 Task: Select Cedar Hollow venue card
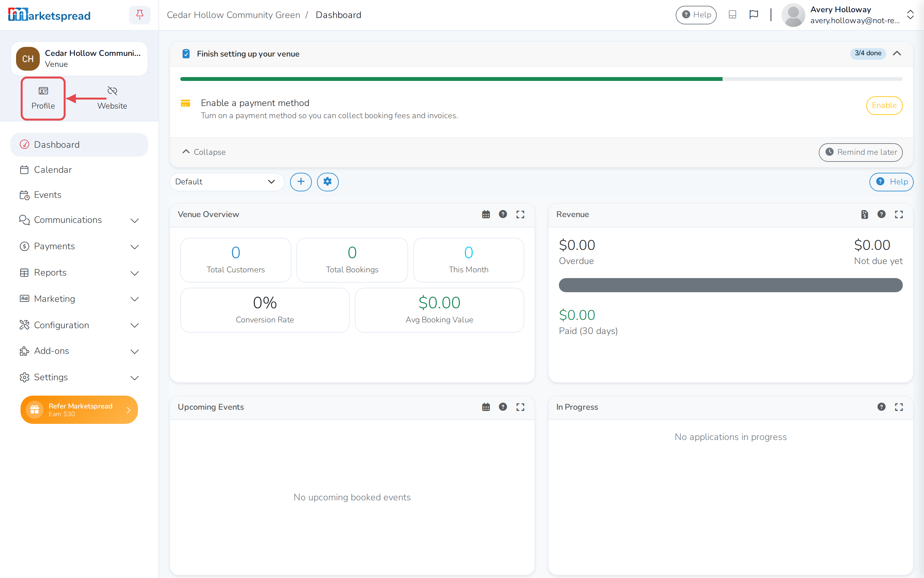pyautogui.click(x=79, y=58)
